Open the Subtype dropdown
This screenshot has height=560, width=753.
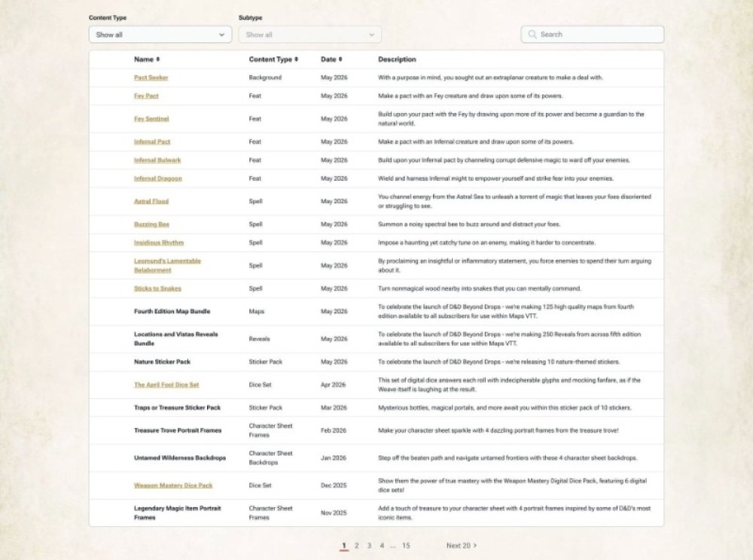point(310,35)
